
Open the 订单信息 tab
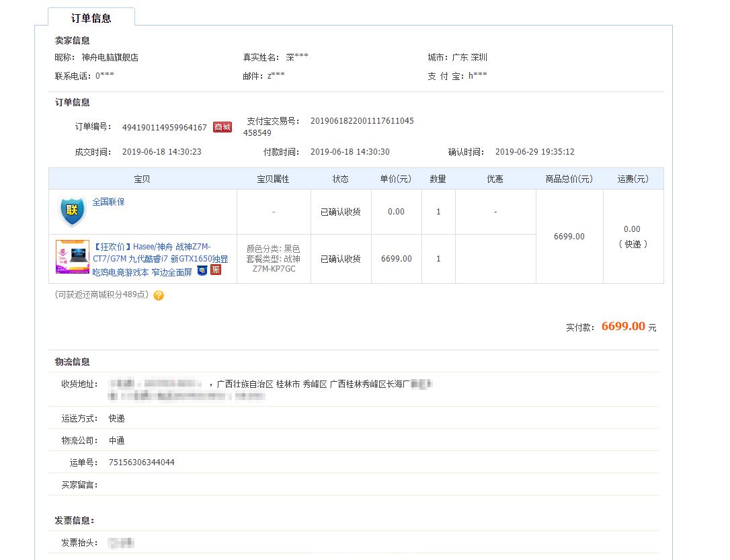click(91, 17)
